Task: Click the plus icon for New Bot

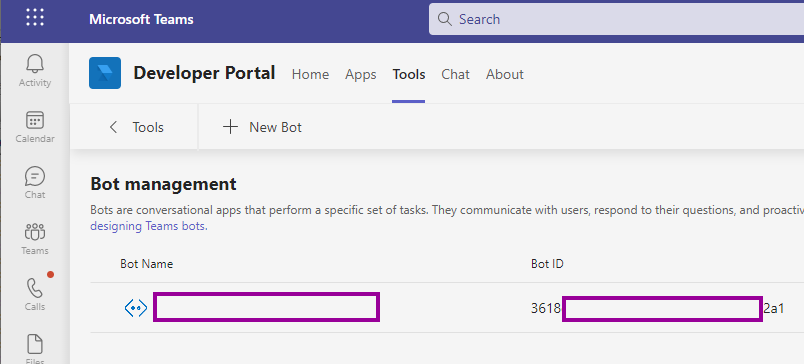Action: pyautogui.click(x=231, y=127)
